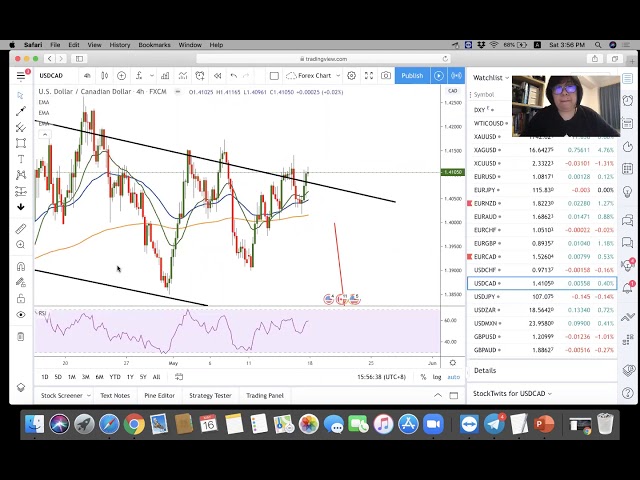Screen dimensions: 640x480
Task: Open the Bookmarks menu in Safari
Action: (154, 45)
